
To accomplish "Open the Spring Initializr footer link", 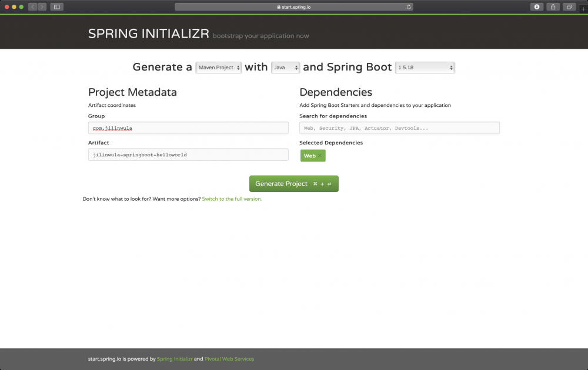I will pos(175,359).
